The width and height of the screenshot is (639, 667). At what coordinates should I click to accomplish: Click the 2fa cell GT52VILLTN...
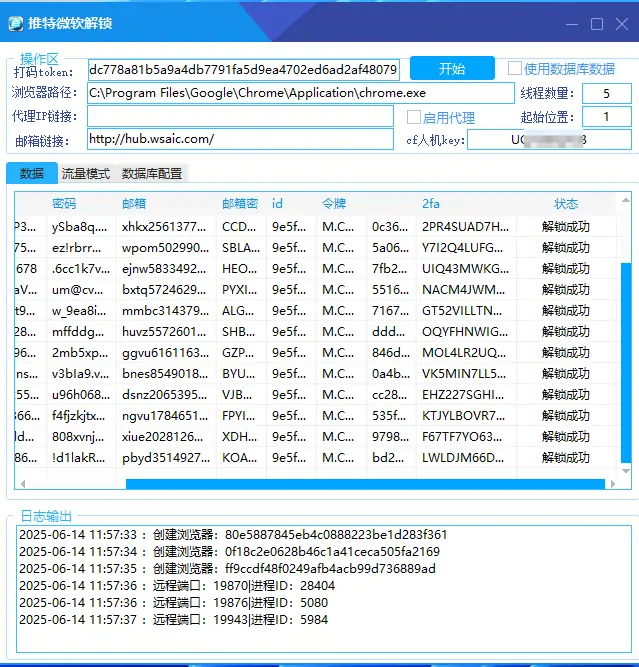pos(466,311)
